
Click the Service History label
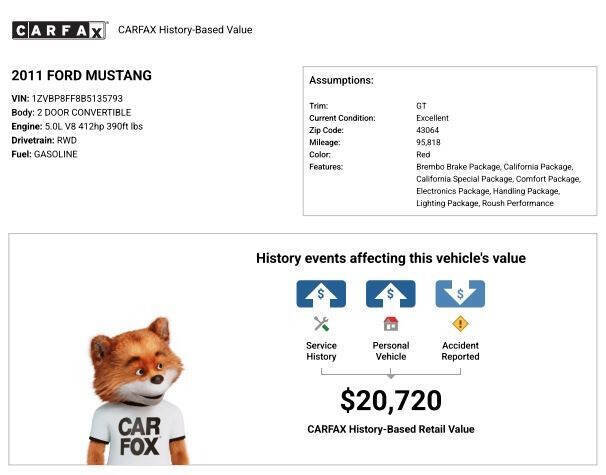click(x=321, y=351)
